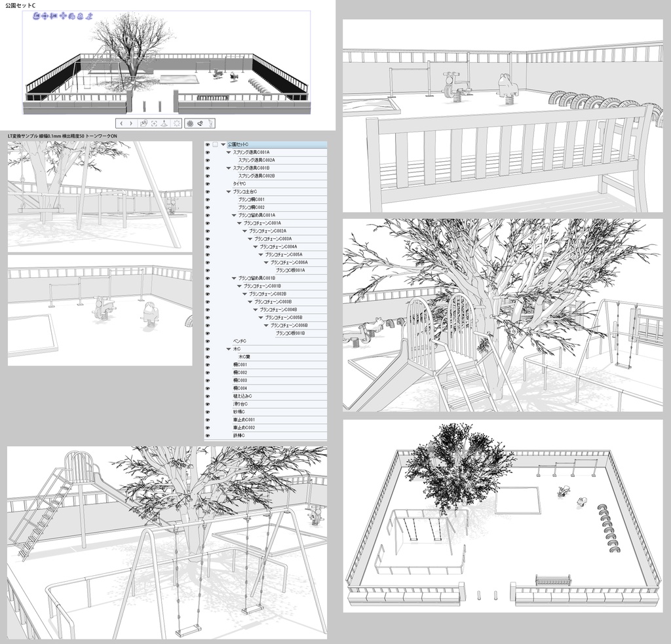Screen dimensions: 671x644
Task: Toggle visibility eye for 砂場C
Action: point(208,412)
